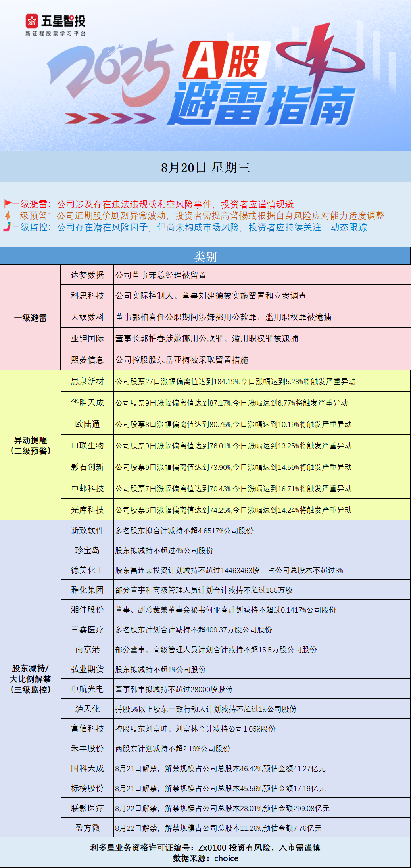Click the 刘建德被实施留置 description text
Image resolution: width=411 pixels, height=868 pixels.
(x=211, y=296)
